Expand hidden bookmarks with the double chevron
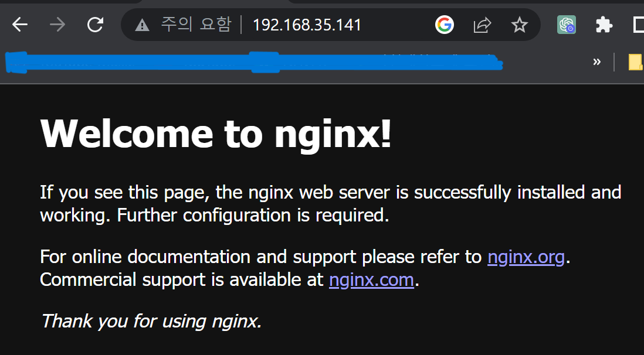 (596, 62)
